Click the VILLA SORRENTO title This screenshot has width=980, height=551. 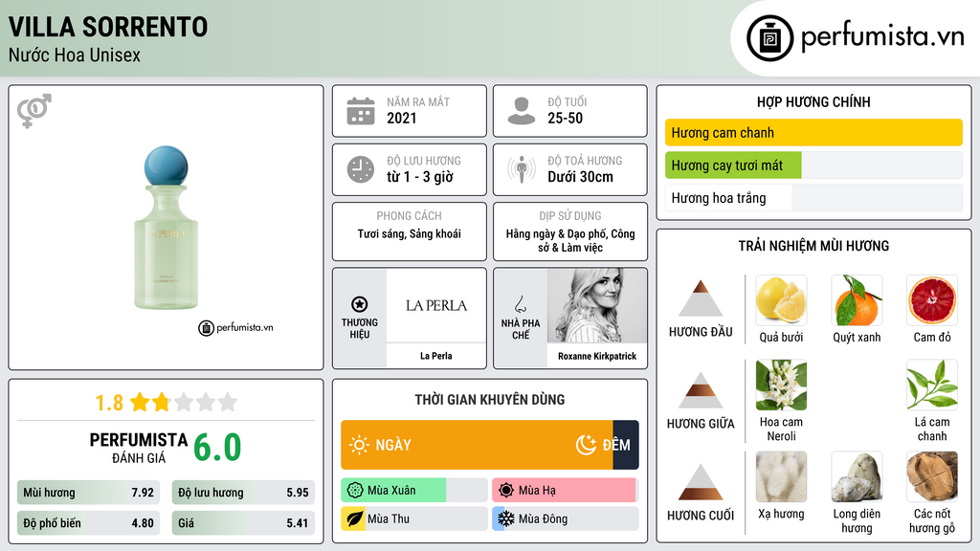[108, 27]
